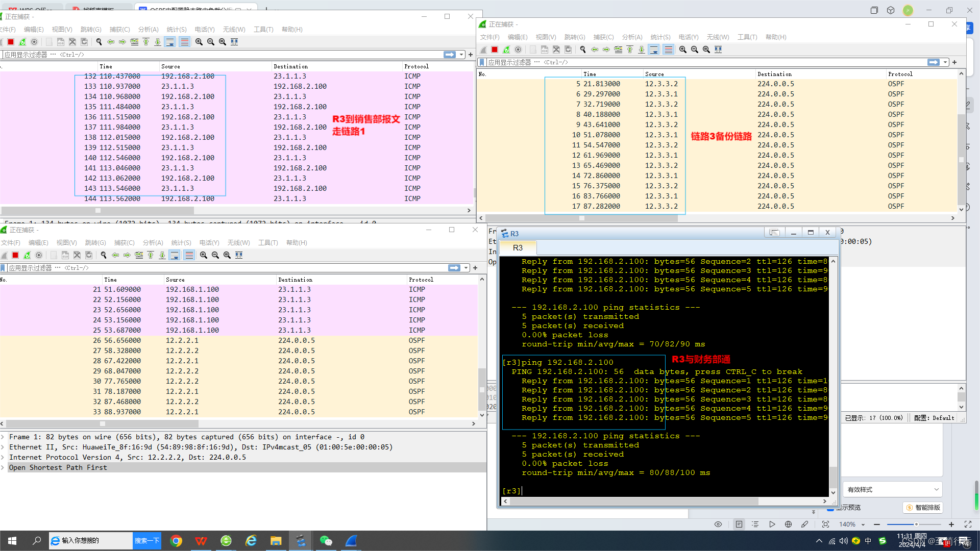Expand the Ethernet II tree row

click(x=4, y=447)
